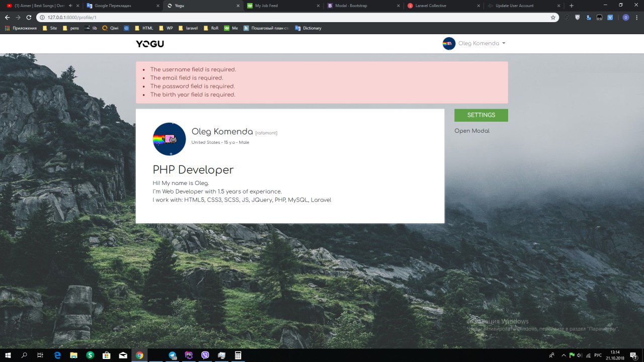Image resolution: width=644 pixels, height=362 pixels.
Task: Reload the page with the refresh icon
Action: point(29,17)
